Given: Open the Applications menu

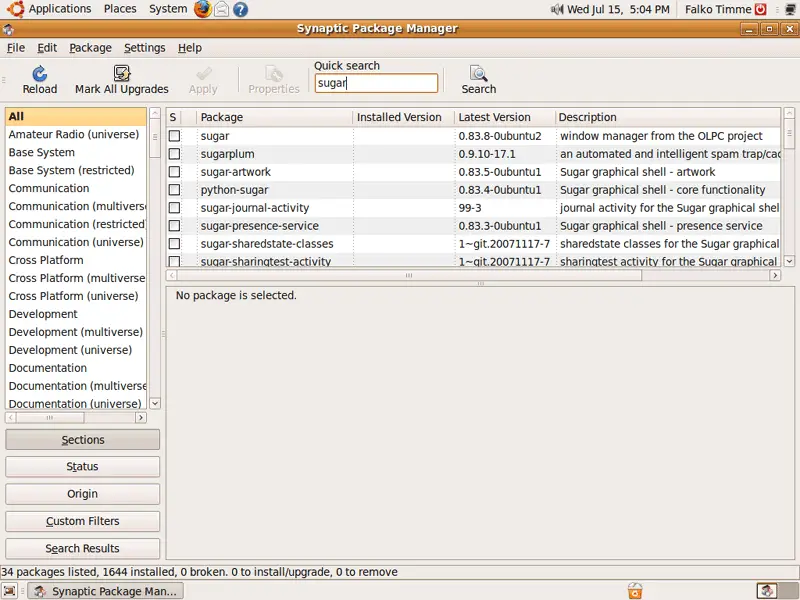Looking at the screenshot, I should pos(60,9).
